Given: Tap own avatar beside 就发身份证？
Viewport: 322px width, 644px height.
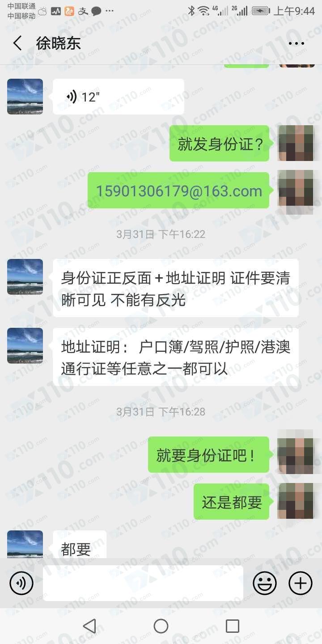Looking at the screenshot, I should pyautogui.click(x=297, y=143).
